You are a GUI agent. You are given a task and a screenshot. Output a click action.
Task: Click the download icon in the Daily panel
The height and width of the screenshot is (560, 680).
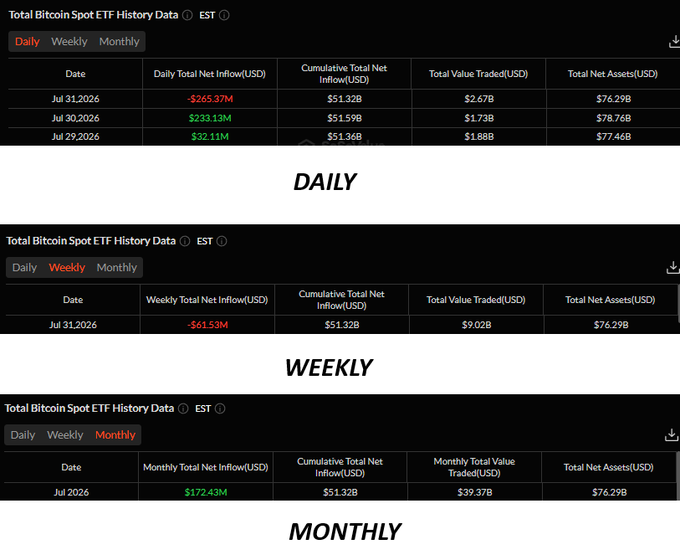(674, 42)
